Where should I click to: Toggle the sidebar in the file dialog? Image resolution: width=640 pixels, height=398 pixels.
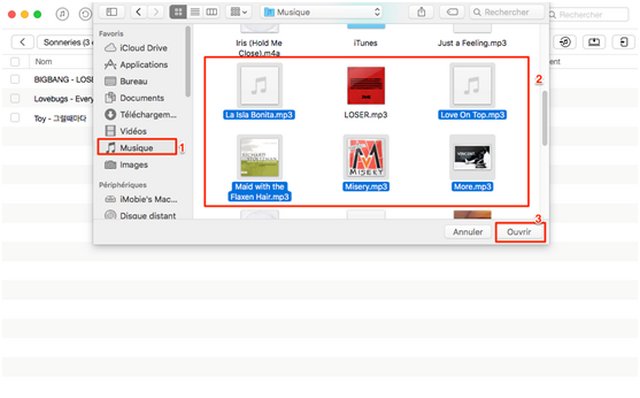pyautogui.click(x=112, y=12)
